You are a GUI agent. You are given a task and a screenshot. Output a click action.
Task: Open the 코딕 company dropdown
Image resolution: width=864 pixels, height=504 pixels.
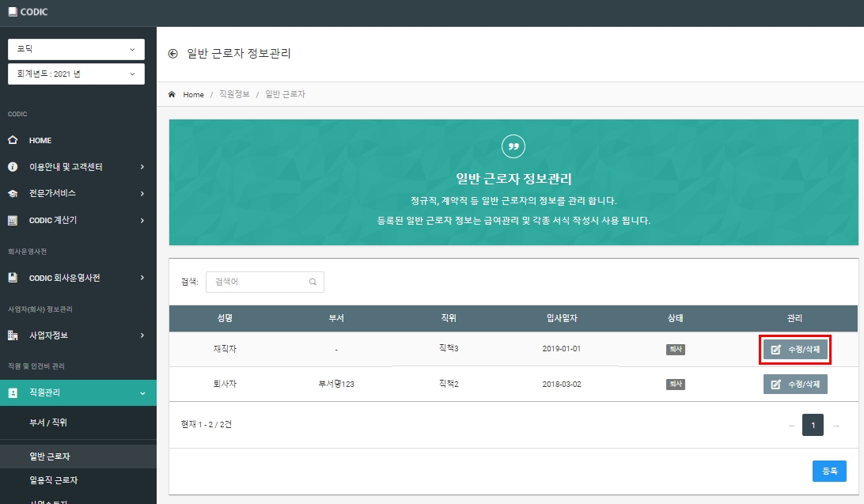point(76,49)
